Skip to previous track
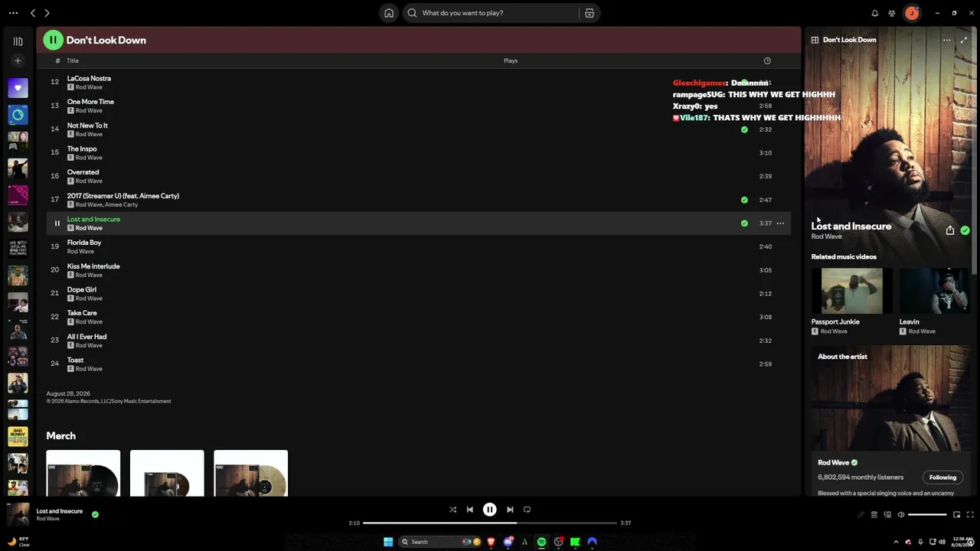The height and width of the screenshot is (551, 980). [x=470, y=510]
